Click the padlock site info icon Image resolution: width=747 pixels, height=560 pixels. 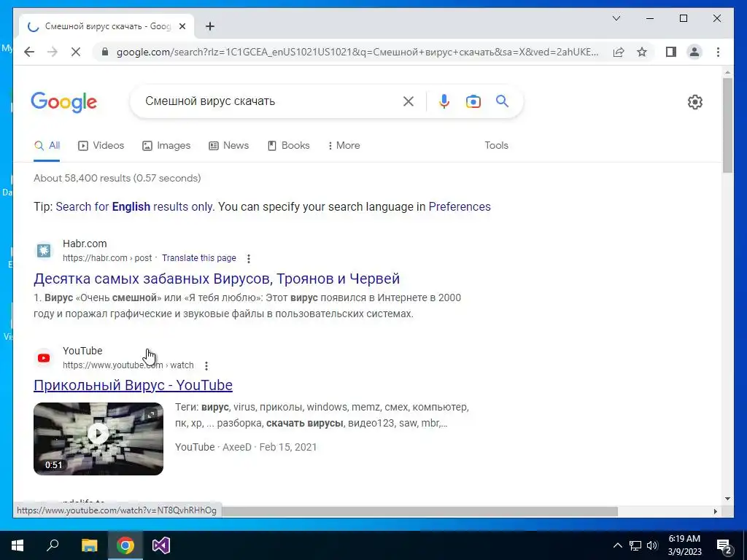[105, 52]
